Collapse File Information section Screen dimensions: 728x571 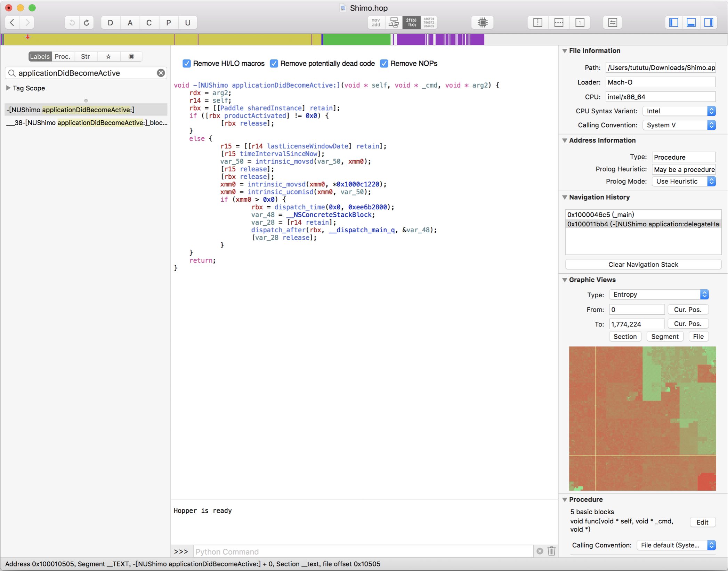pos(565,51)
